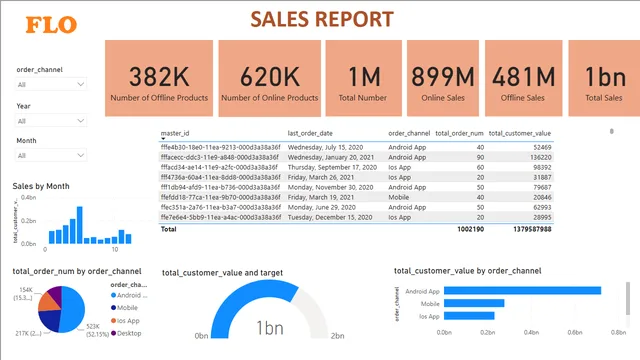
Task: Click total_customer_value and target gauge title
Action: point(222,273)
